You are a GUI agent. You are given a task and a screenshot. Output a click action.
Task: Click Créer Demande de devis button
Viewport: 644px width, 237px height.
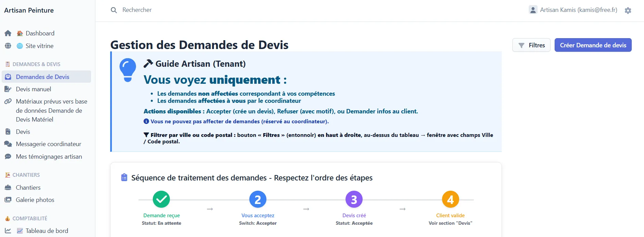[593, 45]
